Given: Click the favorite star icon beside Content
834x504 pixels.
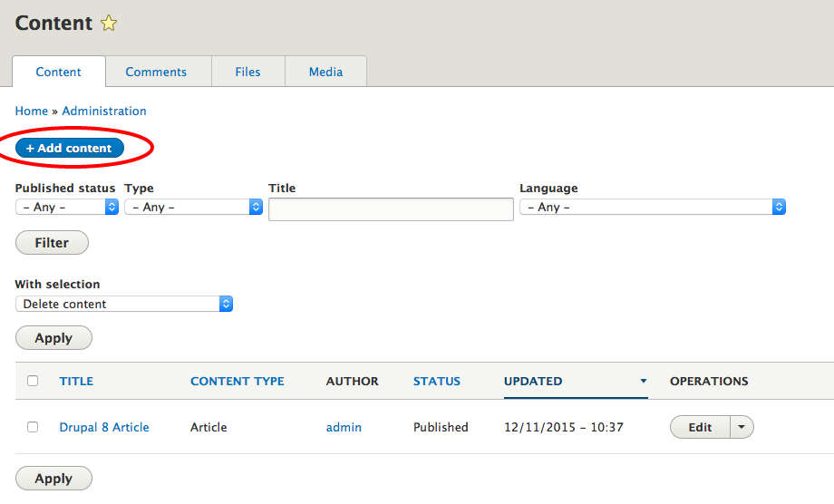Looking at the screenshot, I should (x=109, y=24).
